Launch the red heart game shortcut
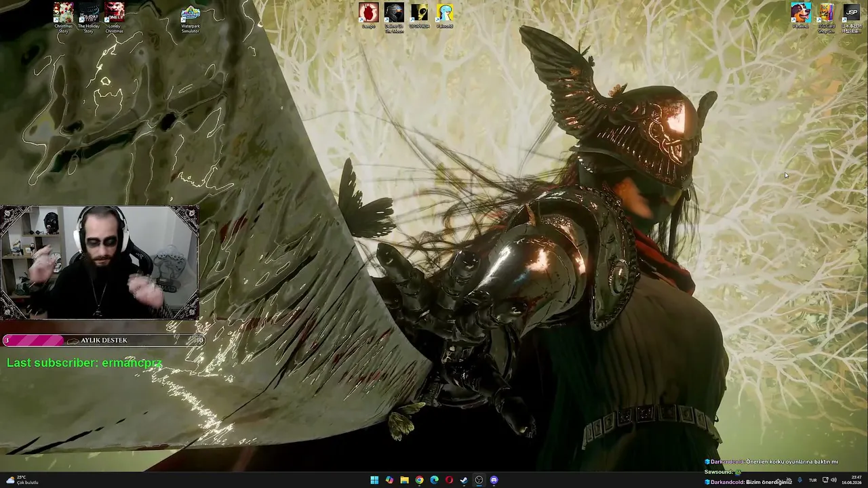Viewport: 868px width, 488px height. coord(368,16)
